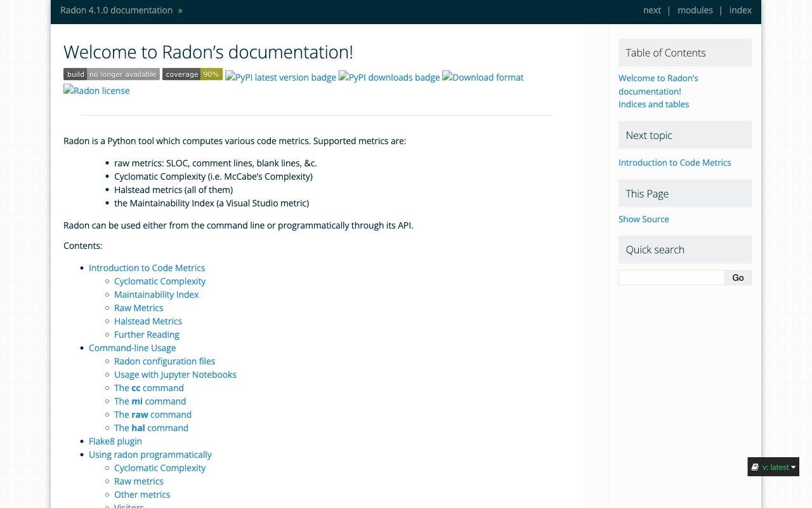Click Welcome to Radon's documentation sidebar link
The image size is (812, 508).
[658, 84]
